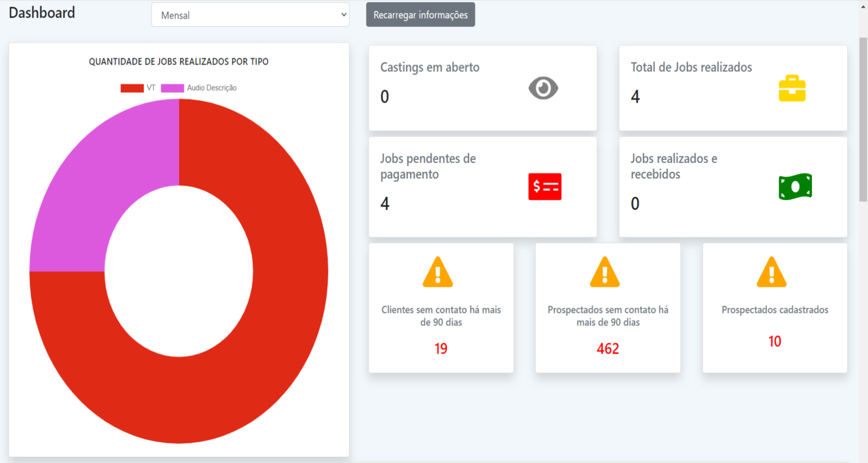Open the Mensal period dropdown
The height and width of the screenshot is (463, 868).
coord(250,15)
